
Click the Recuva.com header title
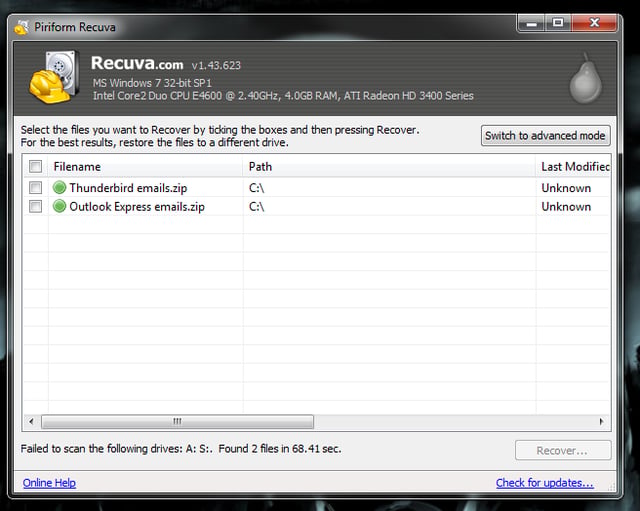(x=137, y=63)
